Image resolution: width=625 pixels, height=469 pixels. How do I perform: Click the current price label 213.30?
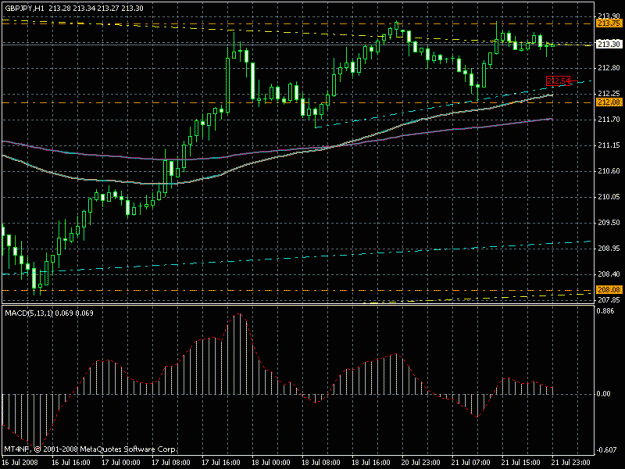pos(609,44)
